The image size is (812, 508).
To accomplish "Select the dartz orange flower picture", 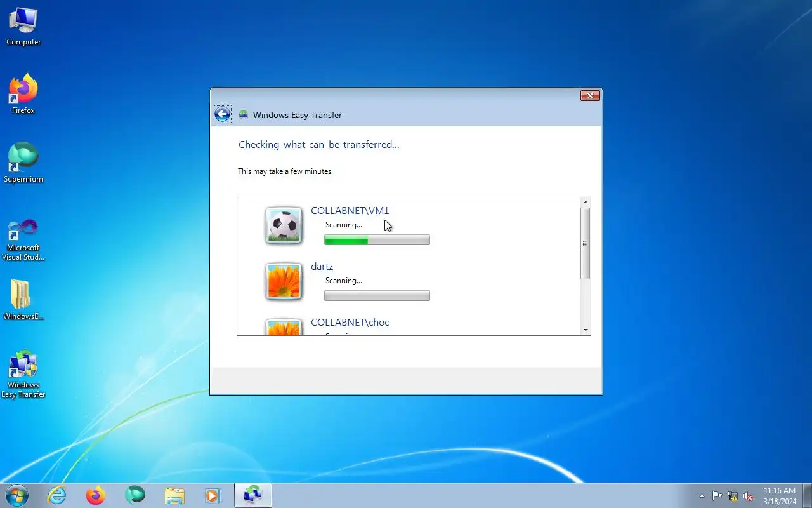I will (x=284, y=281).
